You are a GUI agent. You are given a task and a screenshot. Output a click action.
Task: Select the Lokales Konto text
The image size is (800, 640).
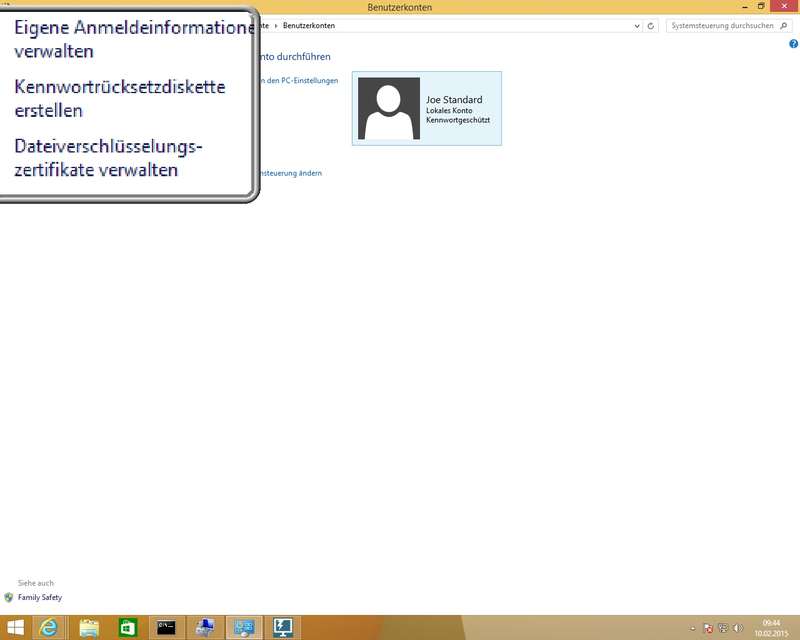(449, 110)
